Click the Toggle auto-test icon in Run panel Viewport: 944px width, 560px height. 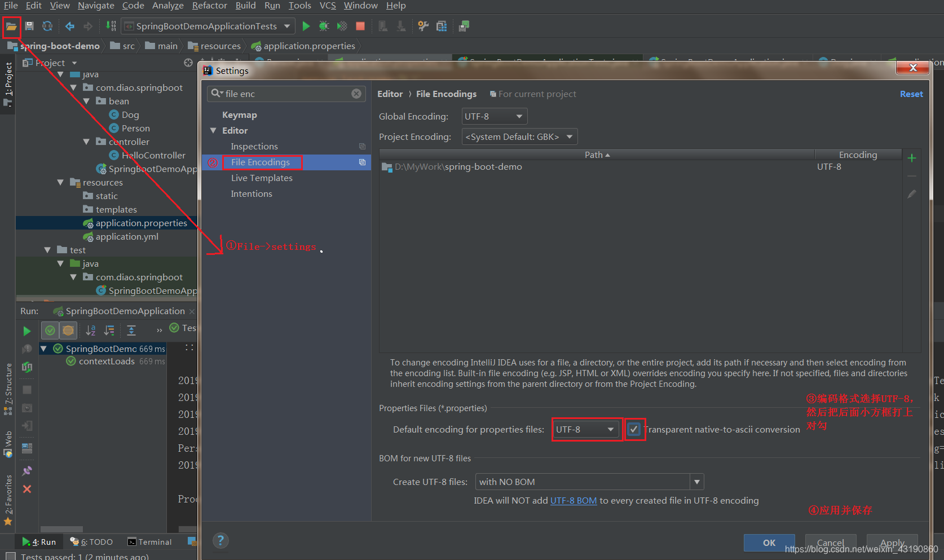pyautogui.click(x=27, y=367)
